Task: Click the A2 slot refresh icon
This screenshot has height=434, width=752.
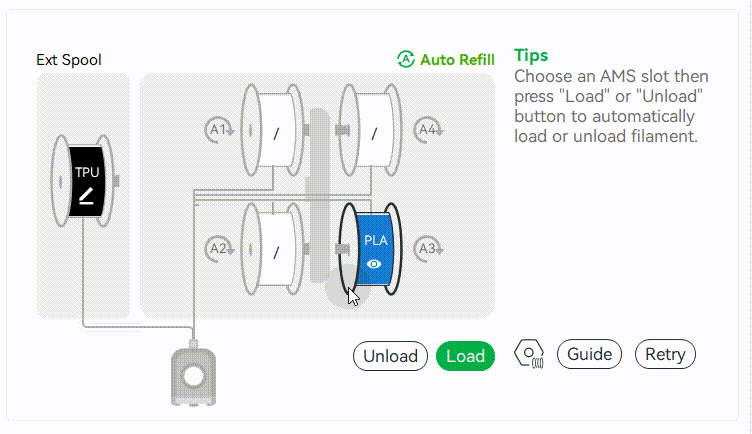Action: [x=219, y=248]
